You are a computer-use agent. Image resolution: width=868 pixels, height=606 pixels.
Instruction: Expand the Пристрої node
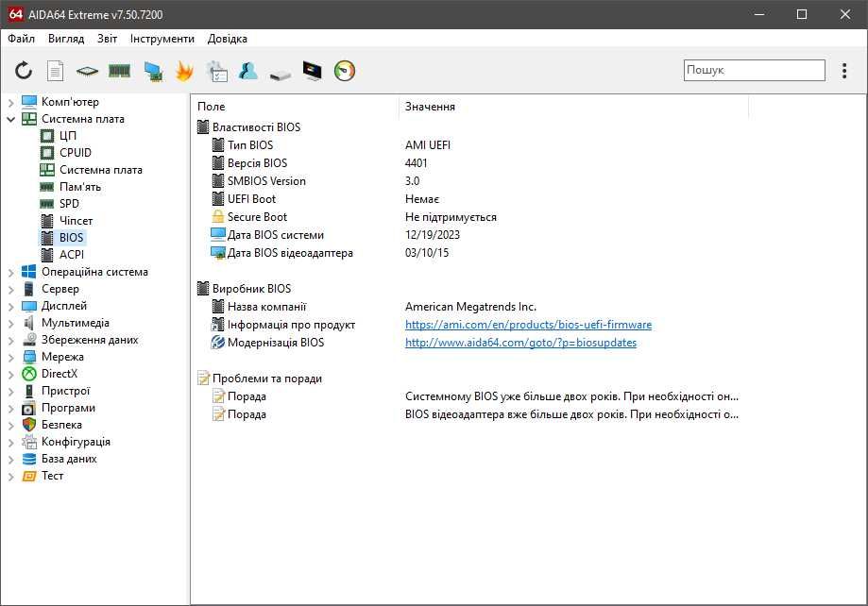tap(10, 392)
